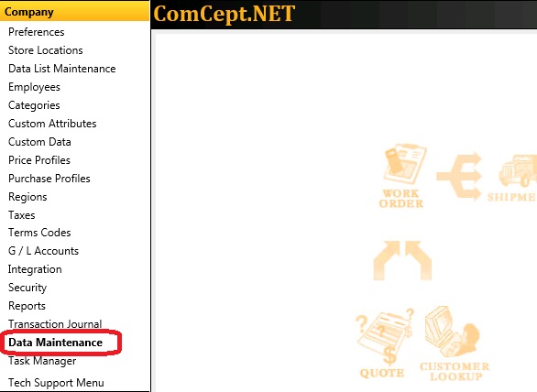Choose Price Profiles
Screen dimensions: 537x392
point(39,160)
